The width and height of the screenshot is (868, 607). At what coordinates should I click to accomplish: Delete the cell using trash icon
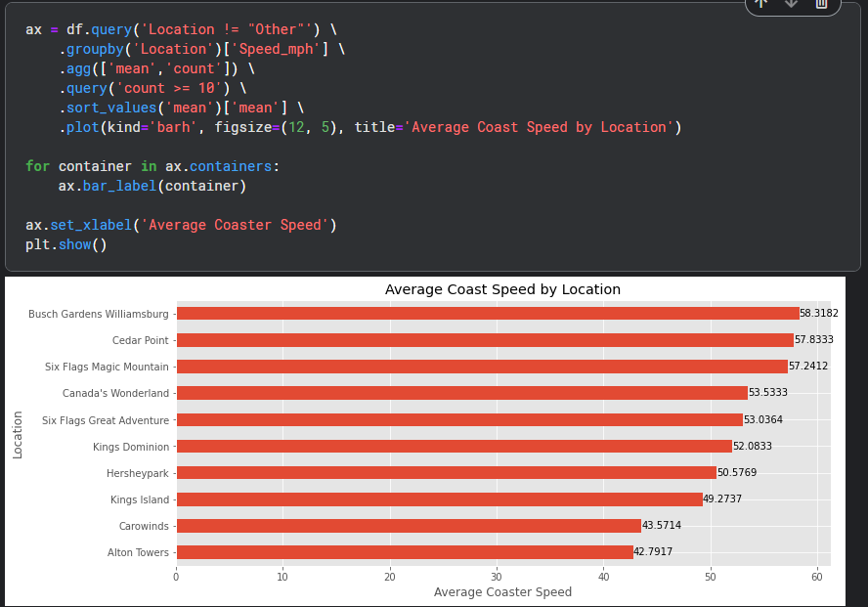coord(821,3)
